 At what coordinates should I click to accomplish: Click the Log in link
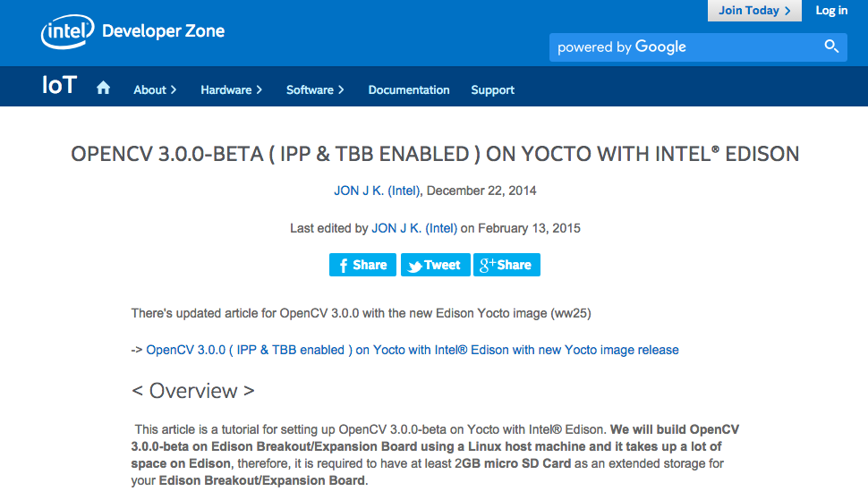[831, 11]
